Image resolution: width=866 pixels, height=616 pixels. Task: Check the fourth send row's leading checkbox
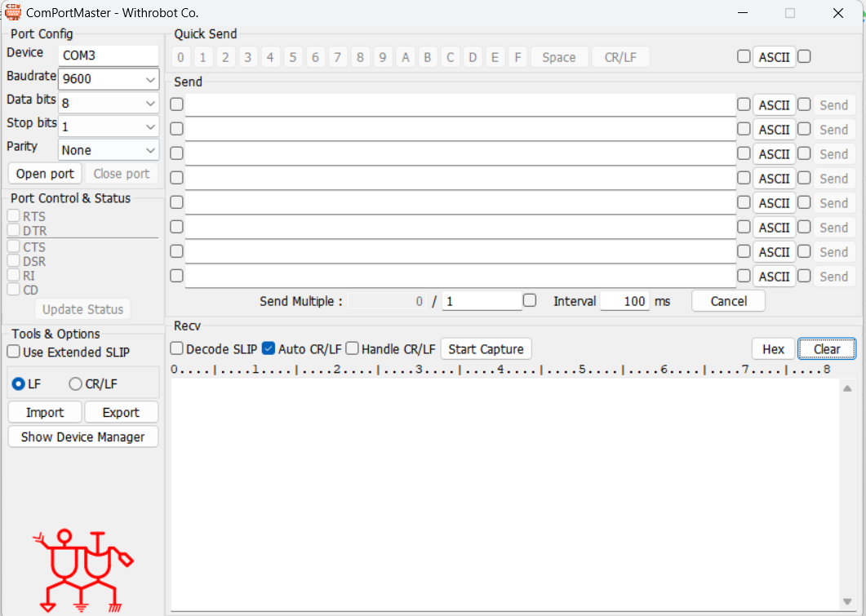pos(177,178)
